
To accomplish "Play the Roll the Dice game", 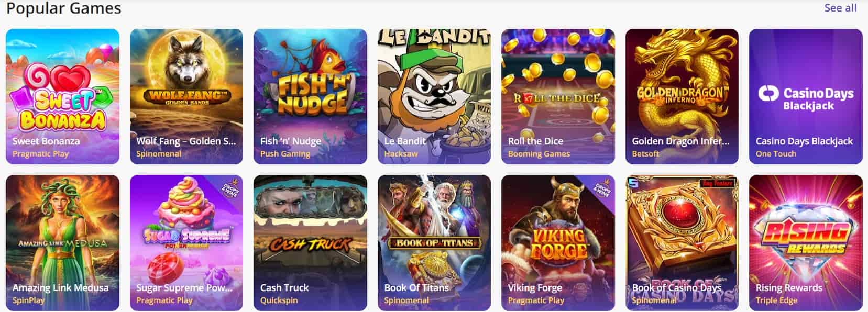I will click(558, 96).
